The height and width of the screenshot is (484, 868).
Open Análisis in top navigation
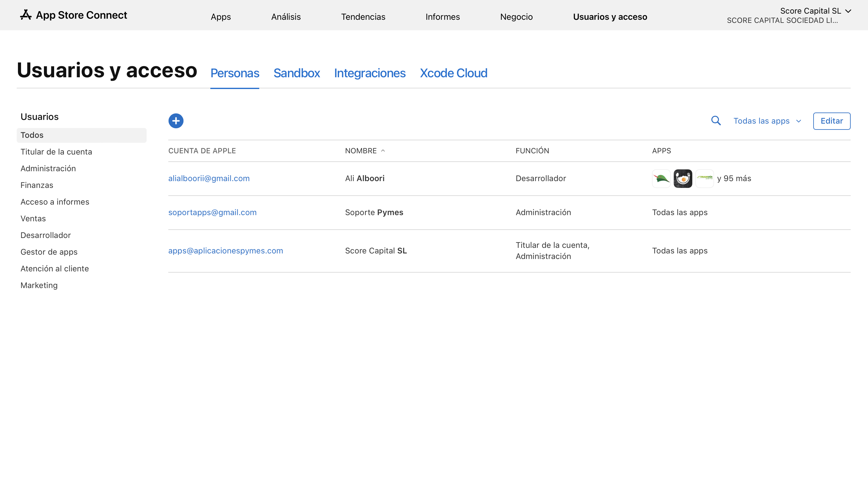[x=286, y=17]
